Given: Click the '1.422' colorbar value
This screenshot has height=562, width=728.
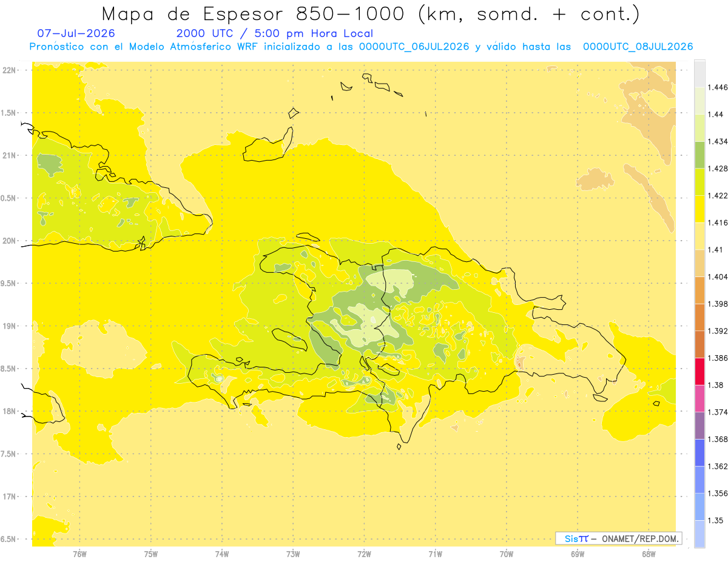Looking at the screenshot, I should (717, 195).
